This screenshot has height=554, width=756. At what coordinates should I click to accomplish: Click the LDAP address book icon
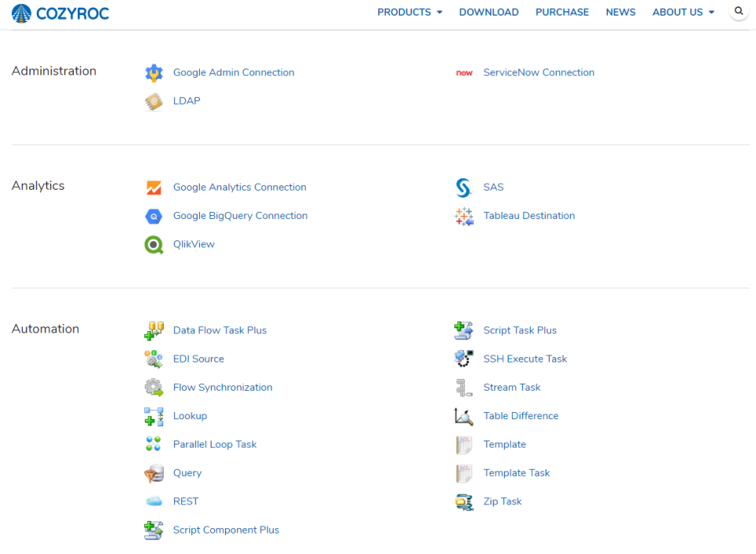click(x=154, y=101)
